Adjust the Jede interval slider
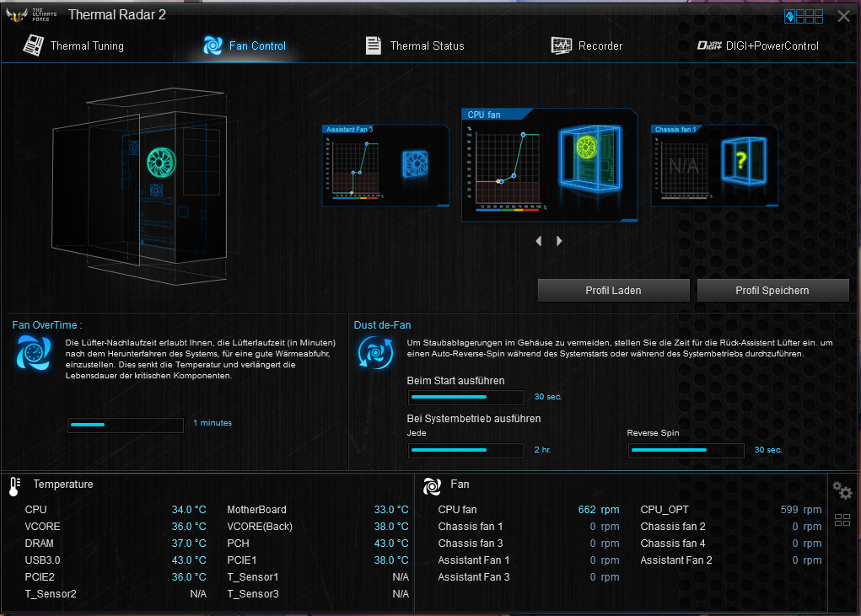This screenshot has width=861, height=616. click(x=465, y=450)
